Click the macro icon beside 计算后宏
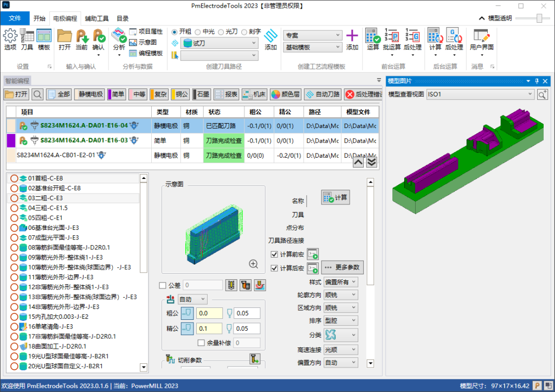Screen dimensions: 555x392 pyautogui.click(x=313, y=268)
